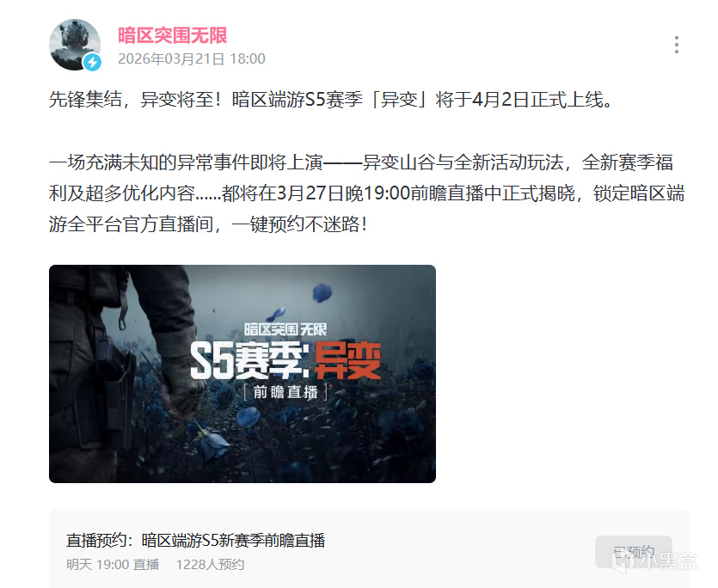Open the S5赛季 异变 preview image

point(242,374)
